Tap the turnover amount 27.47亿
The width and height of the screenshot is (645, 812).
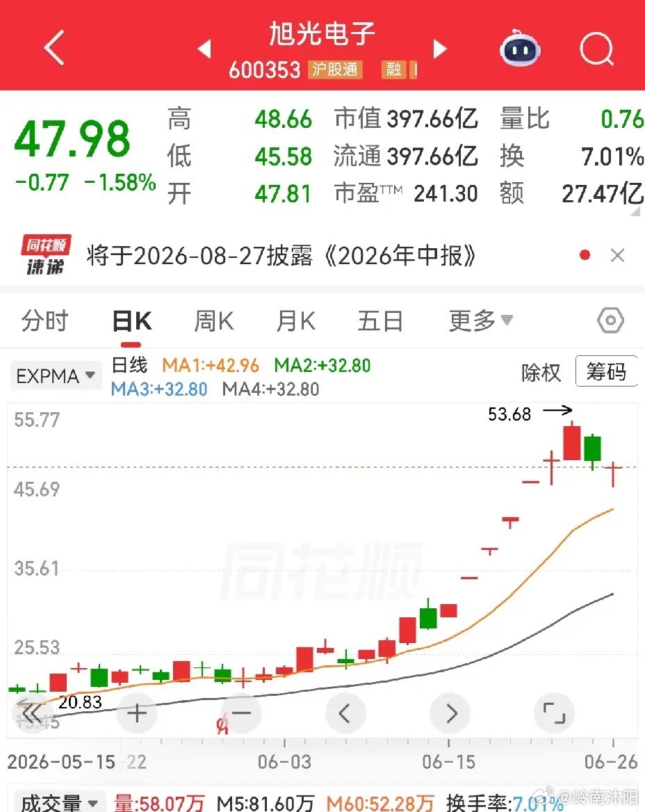click(603, 194)
